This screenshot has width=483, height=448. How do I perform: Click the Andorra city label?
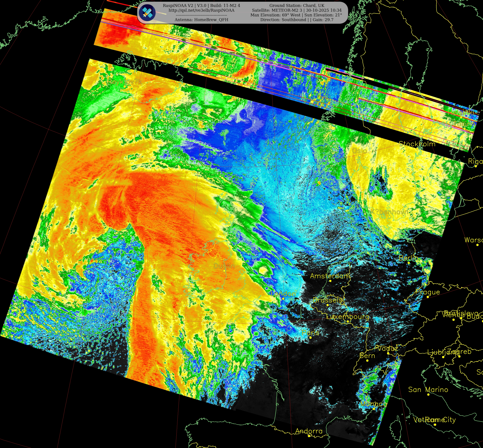[309, 431]
